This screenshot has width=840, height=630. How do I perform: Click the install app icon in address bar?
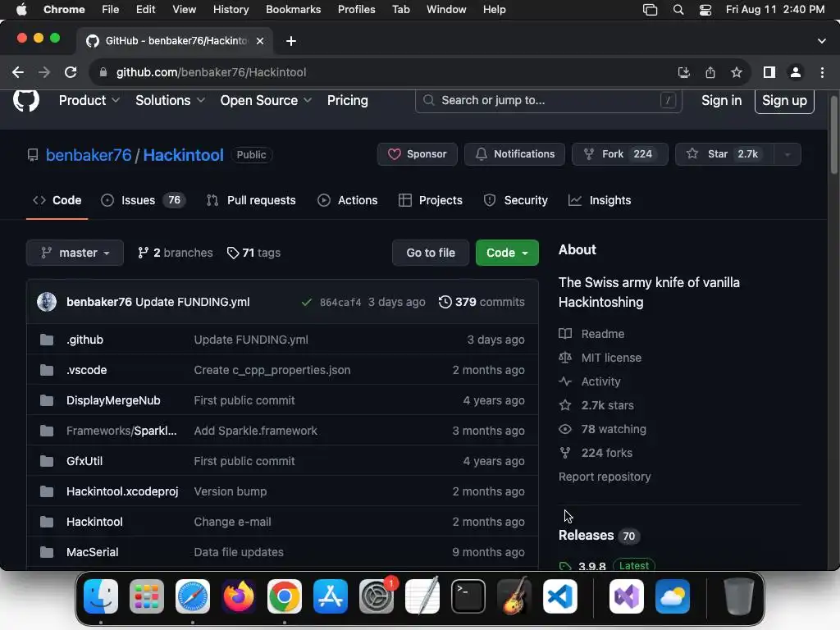click(683, 72)
